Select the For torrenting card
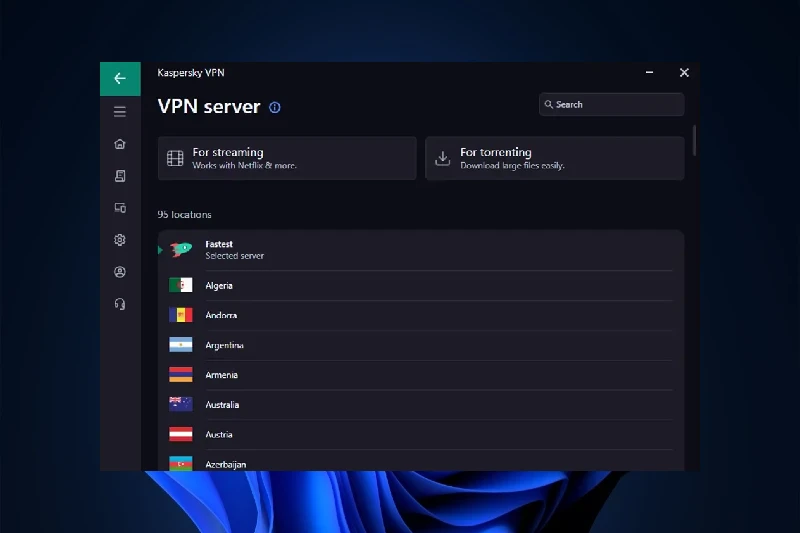Viewport: 800px width, 533px height. pos(555,158)
